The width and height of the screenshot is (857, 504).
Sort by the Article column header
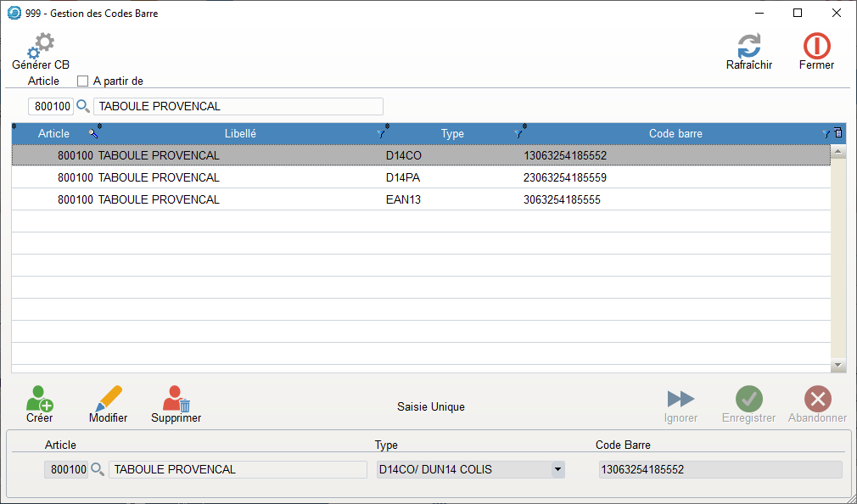pyautogui.click(x=53, y=134)
